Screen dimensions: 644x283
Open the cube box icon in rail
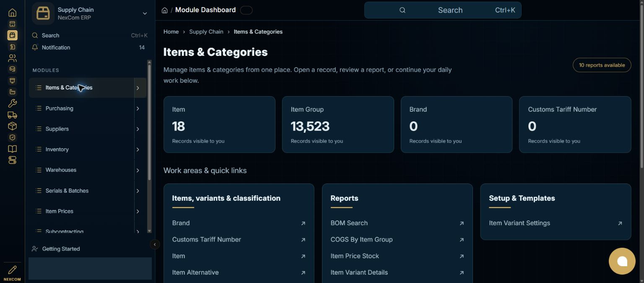tap(12, 126)
